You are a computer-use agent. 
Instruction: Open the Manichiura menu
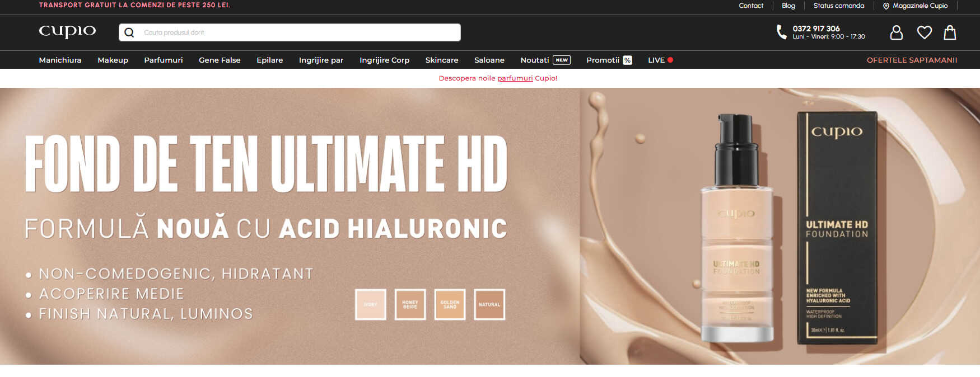click(60, 60)
